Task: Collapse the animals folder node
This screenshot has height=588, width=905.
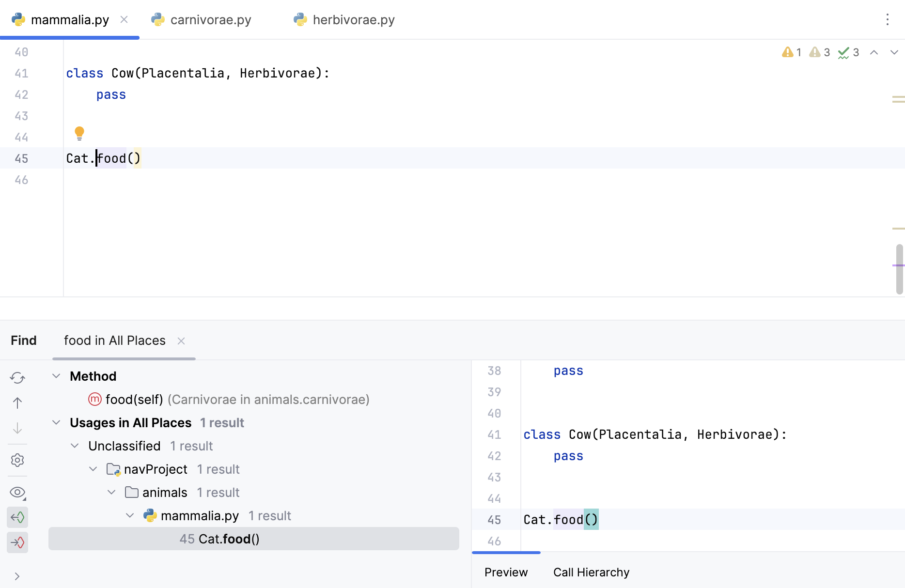Action: click(111, 493)
